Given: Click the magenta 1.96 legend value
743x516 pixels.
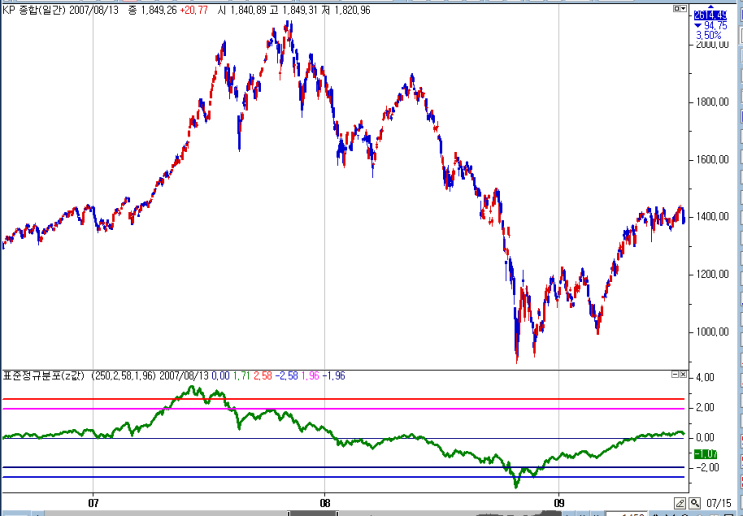Looking at the screenshot, I should [311, 376].
